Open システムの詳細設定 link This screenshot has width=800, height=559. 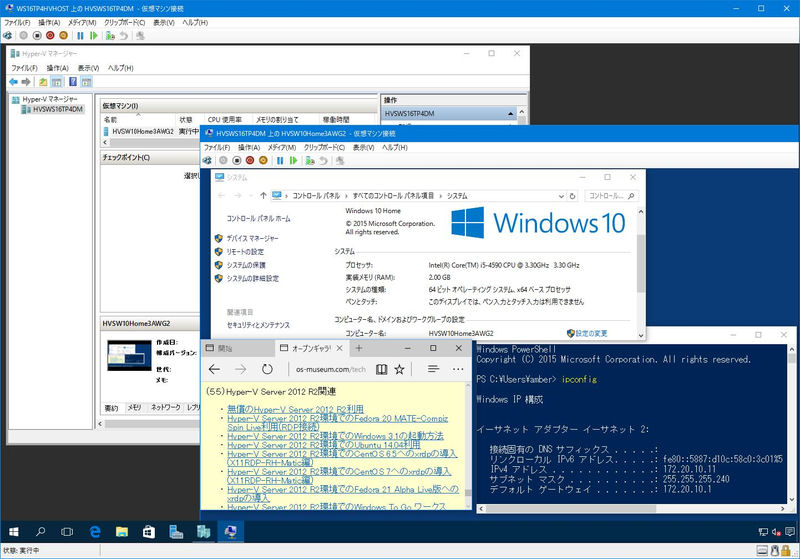click(x=253, y=278)
